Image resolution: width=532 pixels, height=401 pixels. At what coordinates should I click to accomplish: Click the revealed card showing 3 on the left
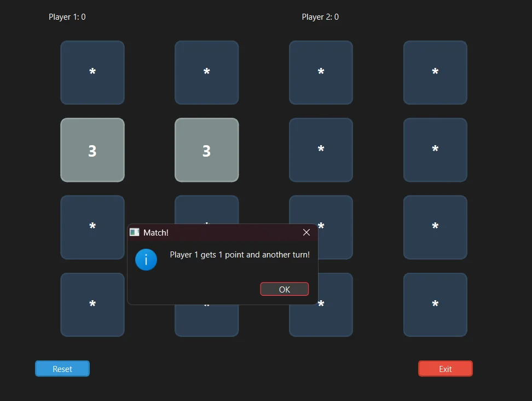pyautogui.click(x=92, y=150)
